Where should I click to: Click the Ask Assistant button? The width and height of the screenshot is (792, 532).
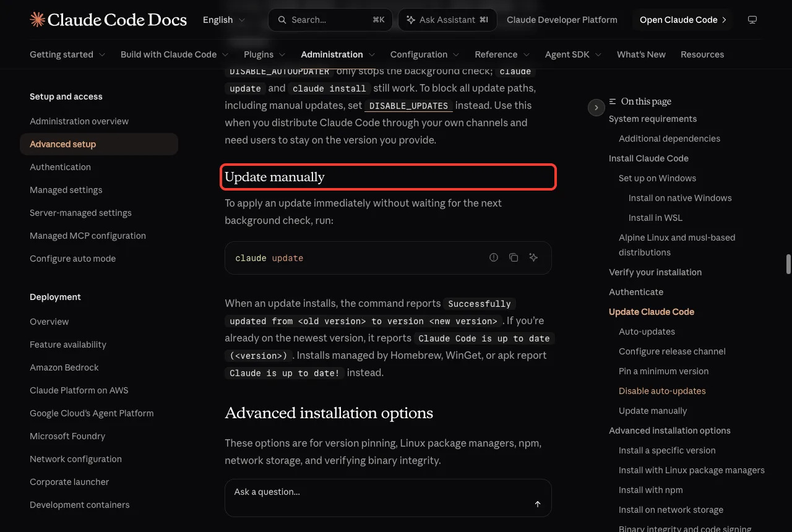(447, 20)
